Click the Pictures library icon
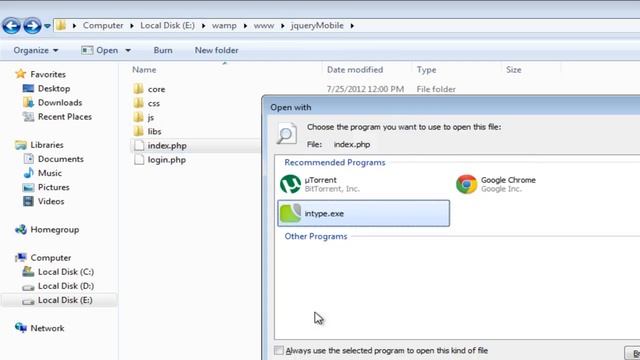Image resolution: width=640 pixels, height=360 pixels. [x=29, y=187]
